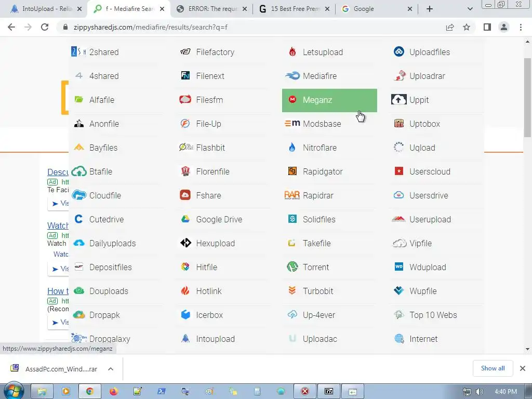Close the Mediafire Search tab

pos(162,9)
